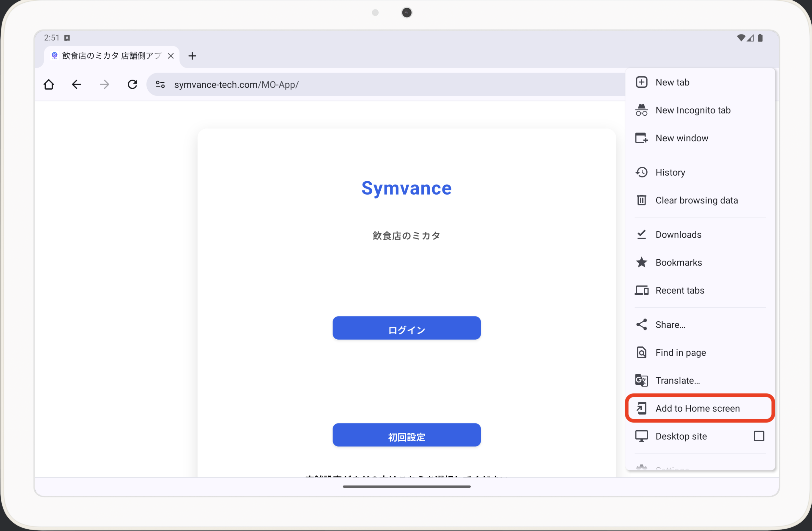Select Add to Home screen
Screen dimensions: 812x531
[700, 408]
